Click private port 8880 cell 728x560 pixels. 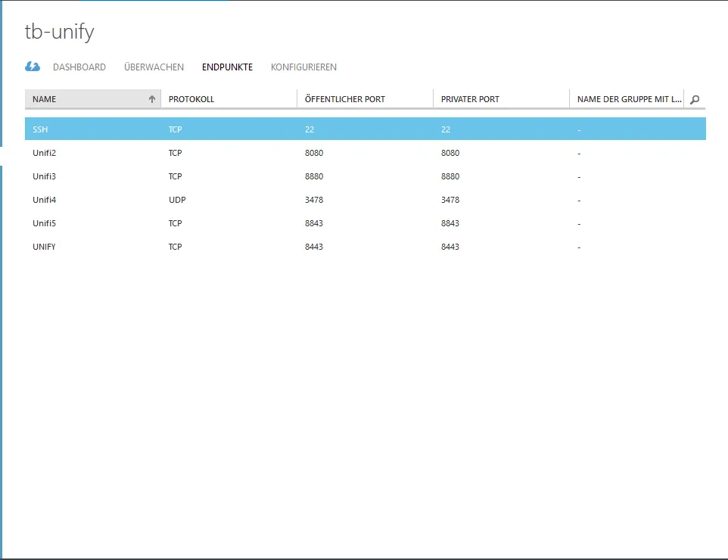(450, 176)
